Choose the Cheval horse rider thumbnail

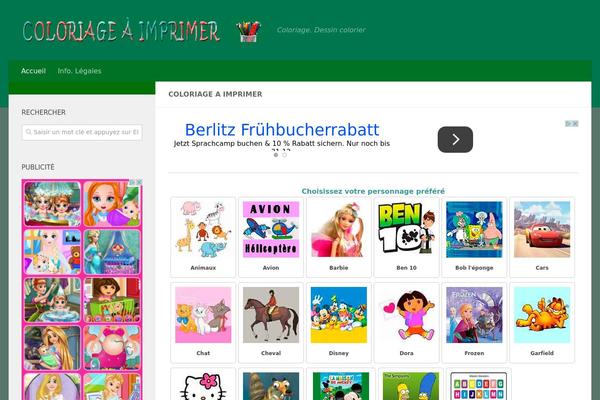tap(271, 315)
